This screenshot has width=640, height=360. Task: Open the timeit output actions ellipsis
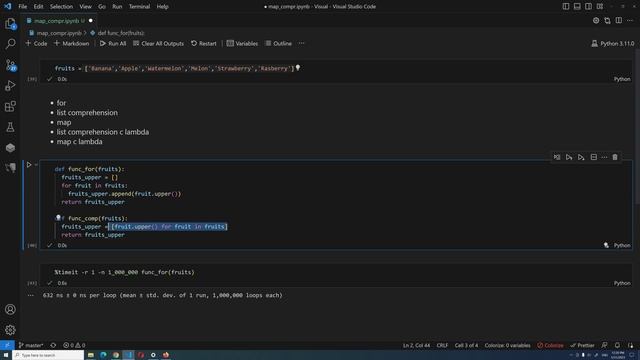[31, 295]
